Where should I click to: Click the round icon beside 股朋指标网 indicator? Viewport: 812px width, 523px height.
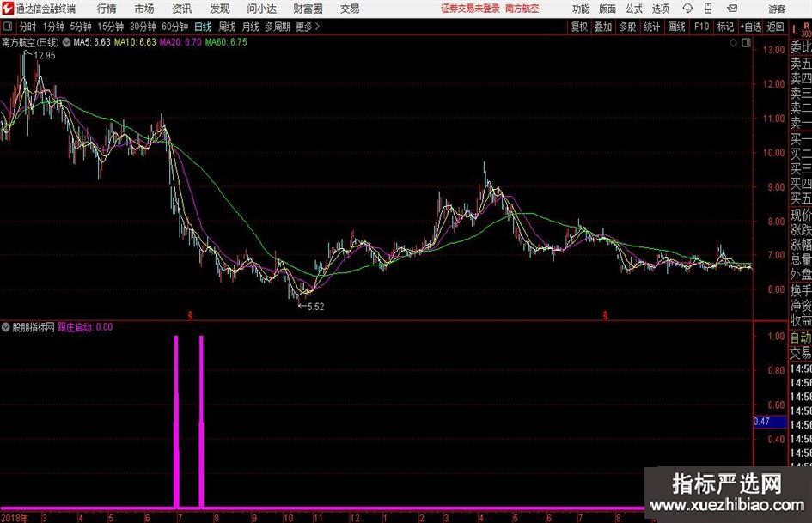tap(6, 327)
